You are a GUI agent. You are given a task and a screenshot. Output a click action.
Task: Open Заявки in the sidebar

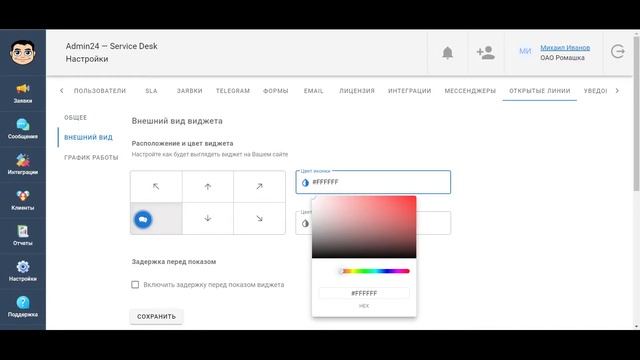coord(23,93)
